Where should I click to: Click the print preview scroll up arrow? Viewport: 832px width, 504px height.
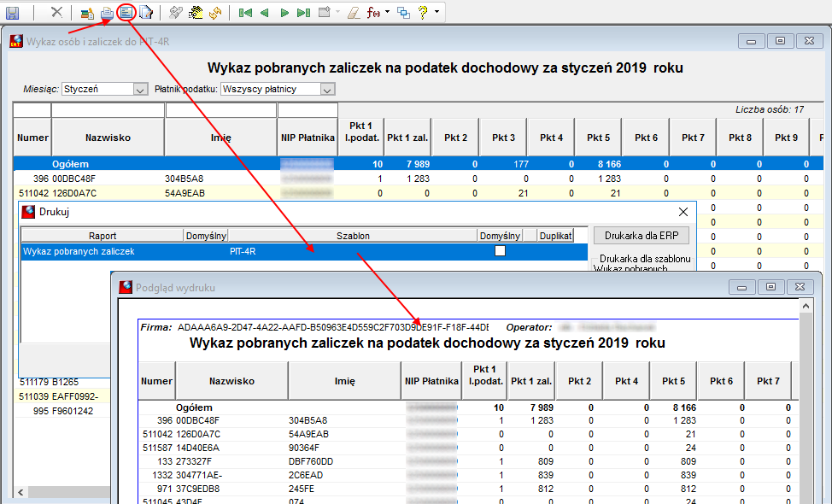tap(806, 307)
